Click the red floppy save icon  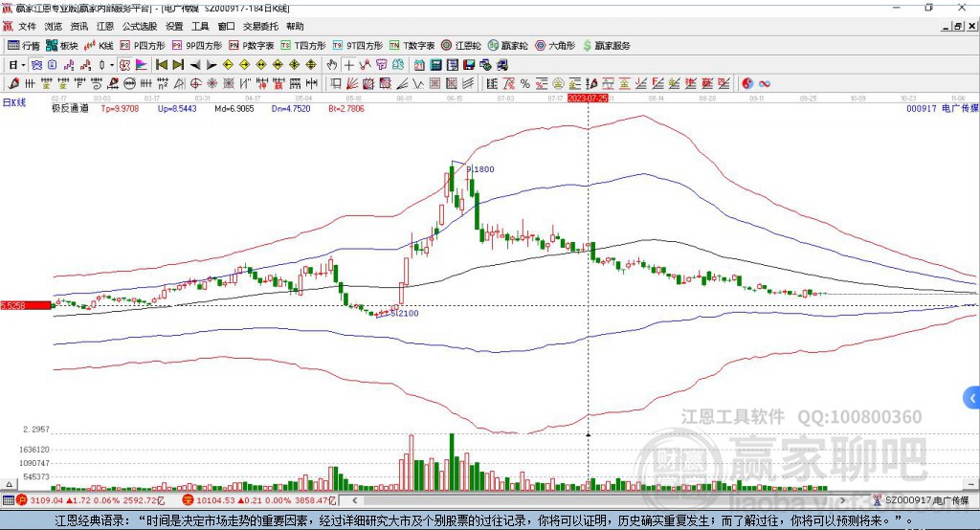(469, 65)
